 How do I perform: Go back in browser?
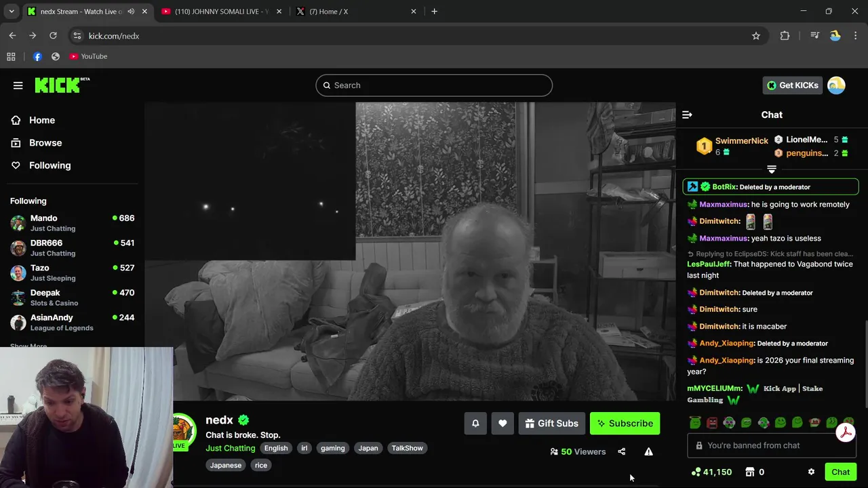click(x=12, y=36)
